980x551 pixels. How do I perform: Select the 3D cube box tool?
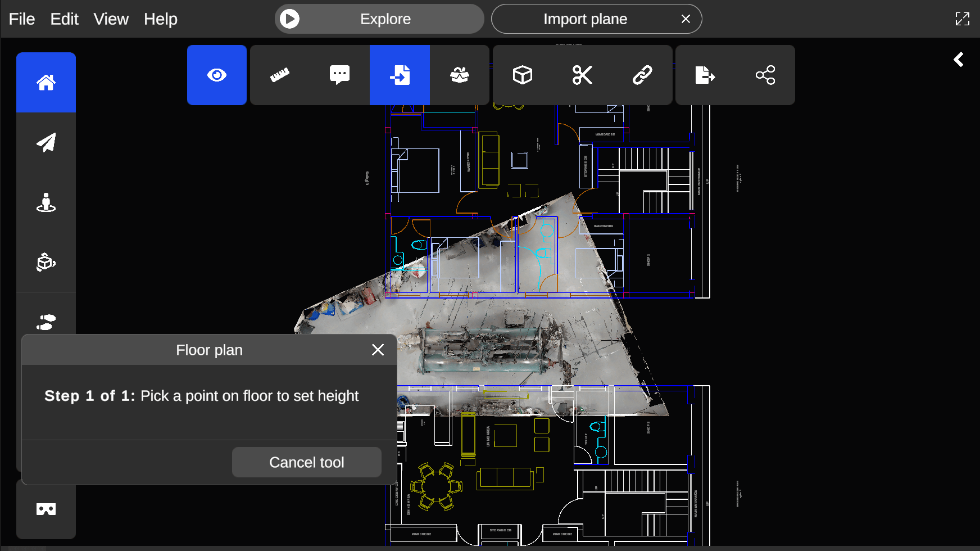[x=523, y=75]
